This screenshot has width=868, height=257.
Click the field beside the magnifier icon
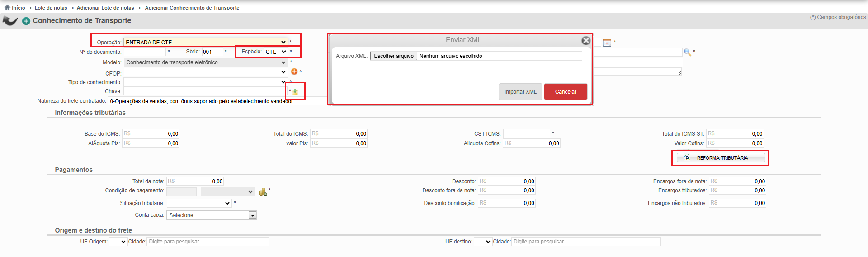coord(638,52)
